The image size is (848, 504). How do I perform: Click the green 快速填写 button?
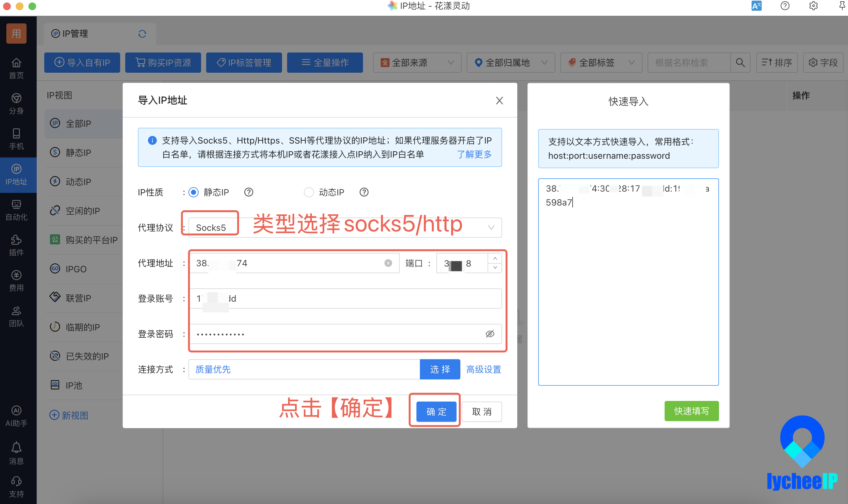coord(691,411)
